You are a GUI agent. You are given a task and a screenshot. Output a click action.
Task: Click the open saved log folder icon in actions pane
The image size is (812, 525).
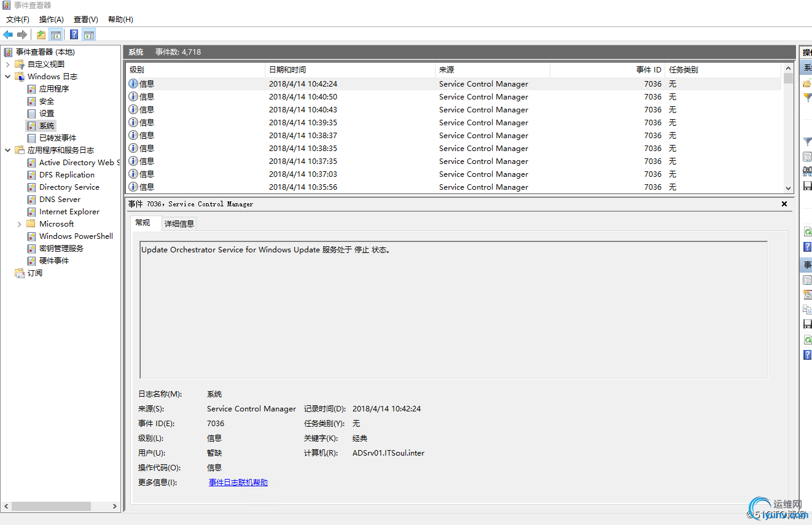[x=808, y=84]
